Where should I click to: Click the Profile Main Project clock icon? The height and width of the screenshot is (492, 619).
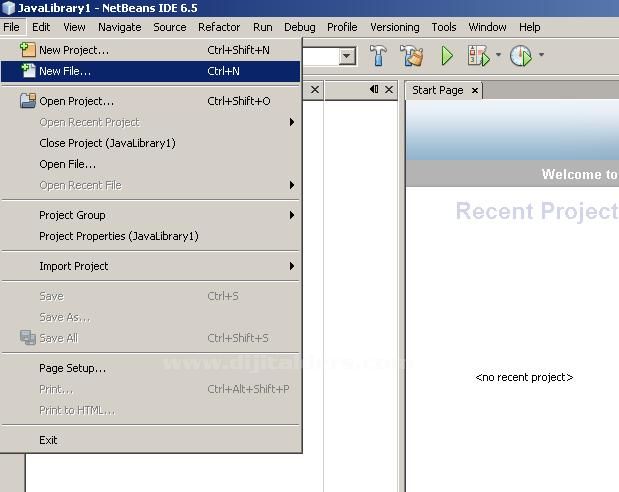pos(521,56)
